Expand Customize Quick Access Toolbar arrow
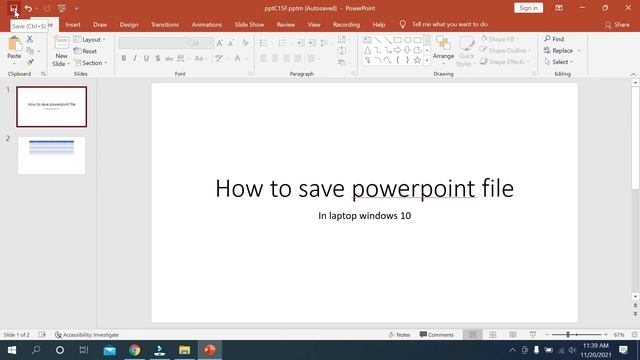The width and height of the screenshot is (640, 360). [76, 8]
